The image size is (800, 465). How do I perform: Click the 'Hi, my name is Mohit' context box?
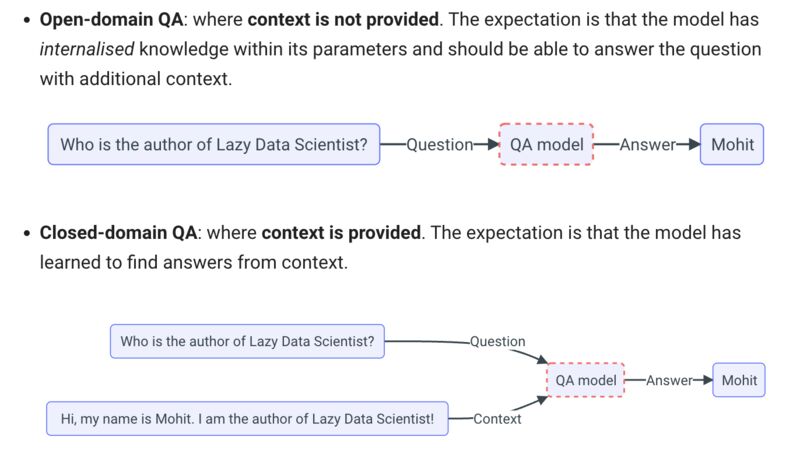point(247,419)
